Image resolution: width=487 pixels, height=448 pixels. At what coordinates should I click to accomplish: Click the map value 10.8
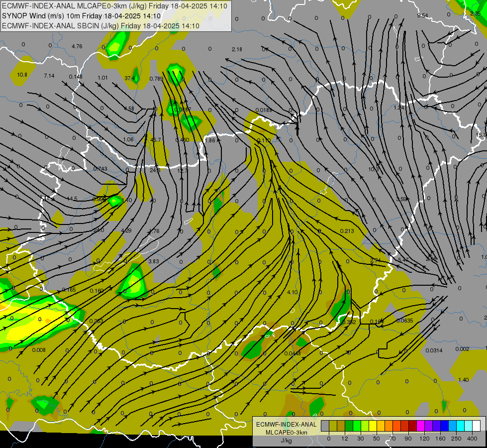(22, 75)
